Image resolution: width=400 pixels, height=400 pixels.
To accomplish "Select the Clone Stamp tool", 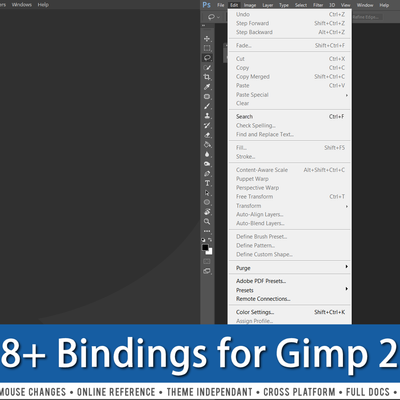I will pos(207,116).
